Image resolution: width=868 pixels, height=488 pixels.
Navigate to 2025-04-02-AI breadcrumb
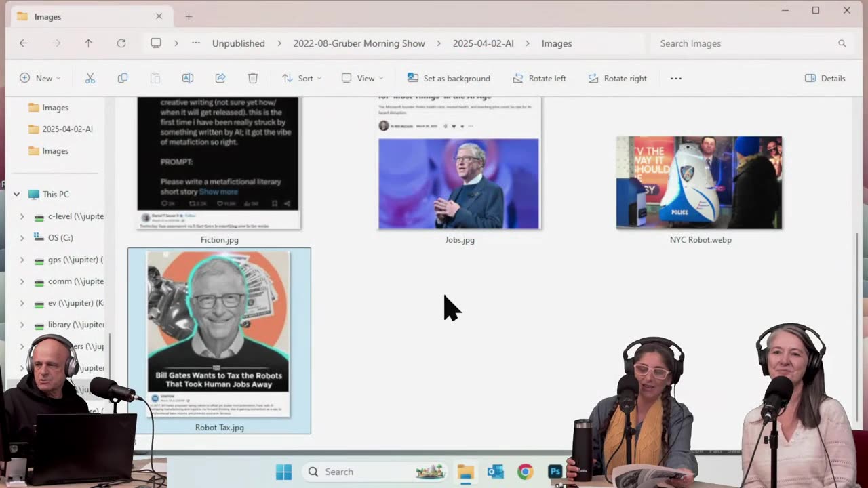pos(484,43)
